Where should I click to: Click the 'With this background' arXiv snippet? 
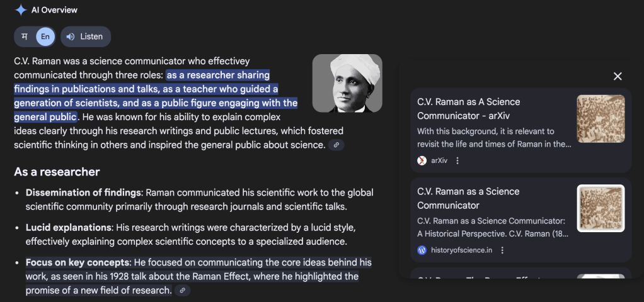(x=493, y=137)
